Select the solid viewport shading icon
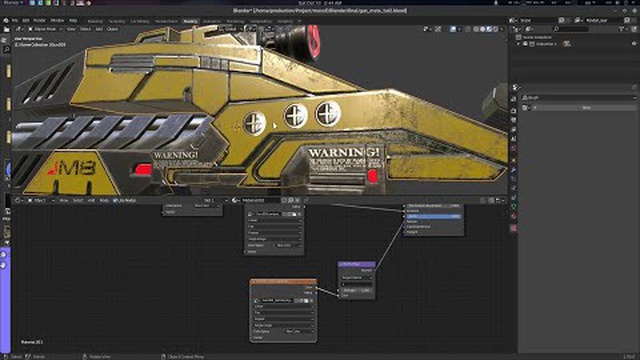The width and height of the screenshot is (640, 360). click(483, 29)
